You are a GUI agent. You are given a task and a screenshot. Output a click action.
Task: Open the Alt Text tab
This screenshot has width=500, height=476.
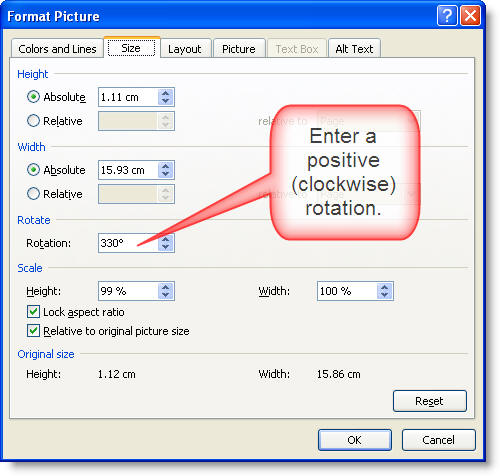pyautogui.click(x=354, y=49)
